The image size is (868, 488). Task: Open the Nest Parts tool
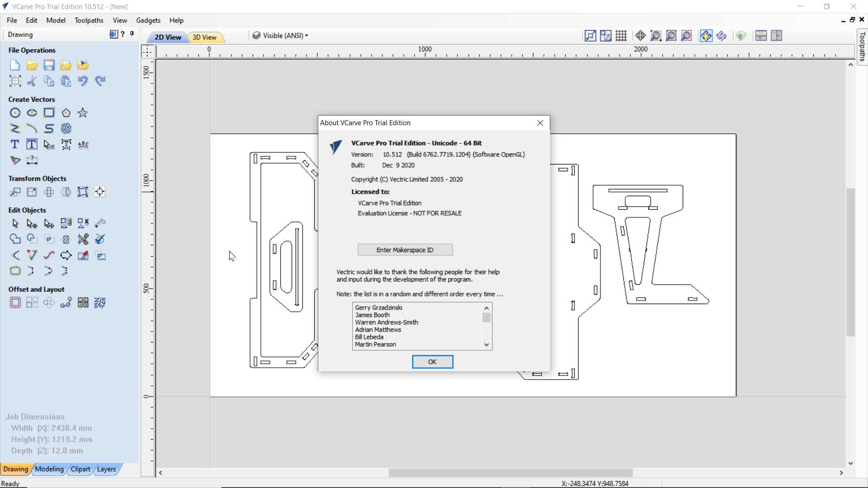[x=100, y=303]
